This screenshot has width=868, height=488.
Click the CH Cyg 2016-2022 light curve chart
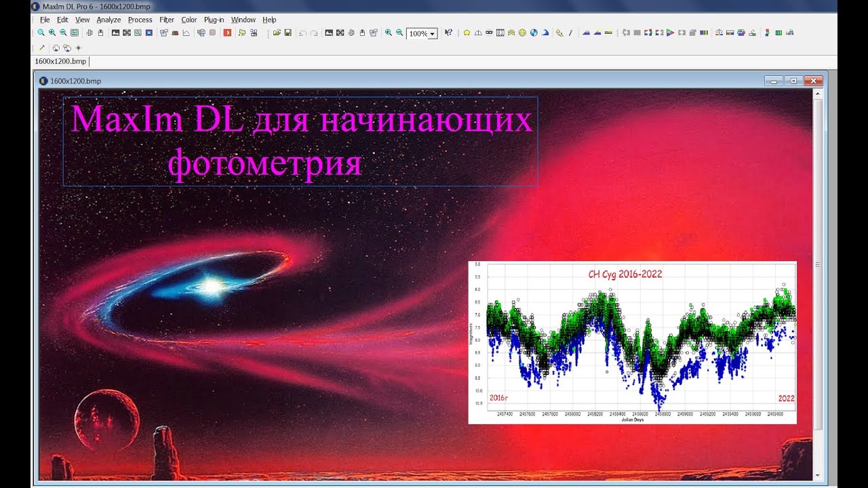[632, 342]
